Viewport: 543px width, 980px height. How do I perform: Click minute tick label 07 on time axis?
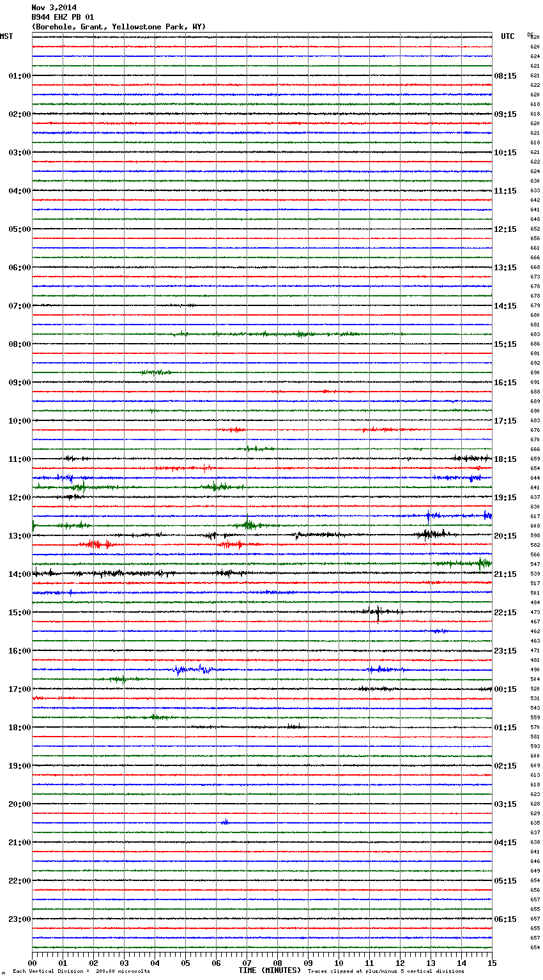point(247,963)
